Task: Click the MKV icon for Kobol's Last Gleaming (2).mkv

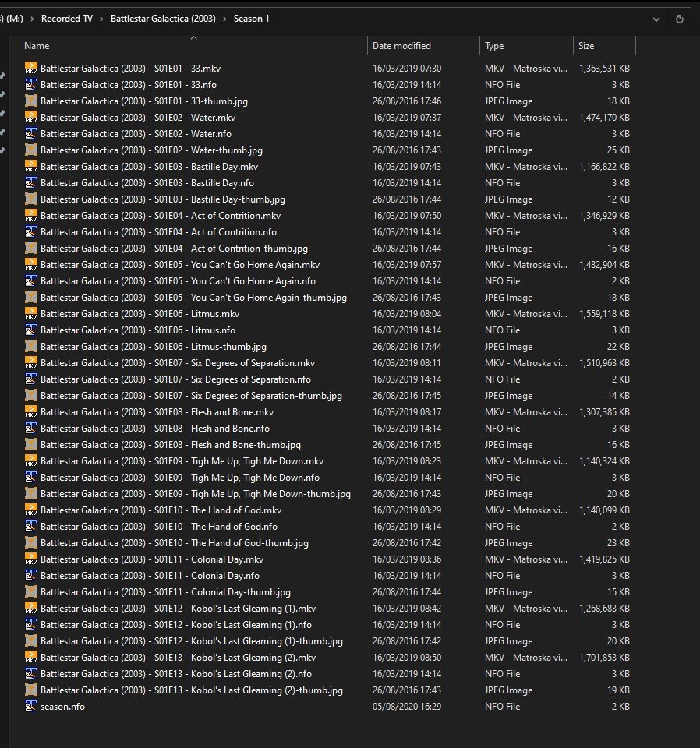Action: click(x=31, y=658)
